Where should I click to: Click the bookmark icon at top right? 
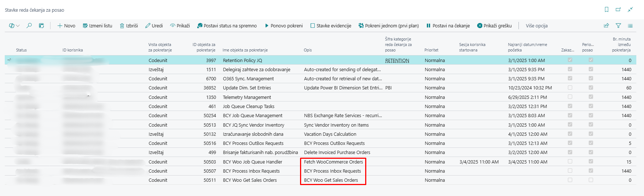pos(606,10)
